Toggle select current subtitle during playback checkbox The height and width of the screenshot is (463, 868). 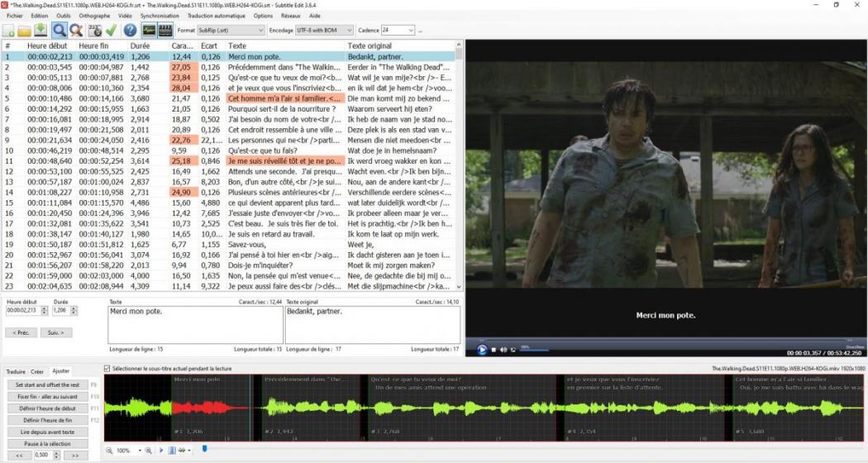(107, 369)
